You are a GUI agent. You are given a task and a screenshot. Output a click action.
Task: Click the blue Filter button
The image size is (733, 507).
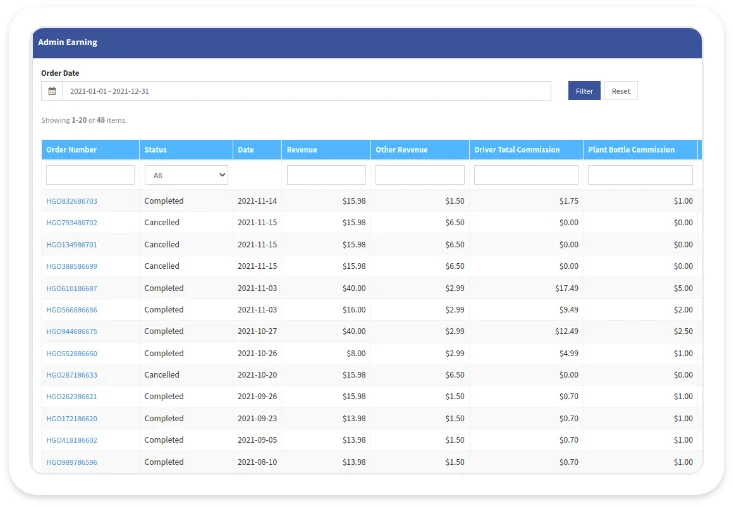pyautogui.click(x=584, y=91)
